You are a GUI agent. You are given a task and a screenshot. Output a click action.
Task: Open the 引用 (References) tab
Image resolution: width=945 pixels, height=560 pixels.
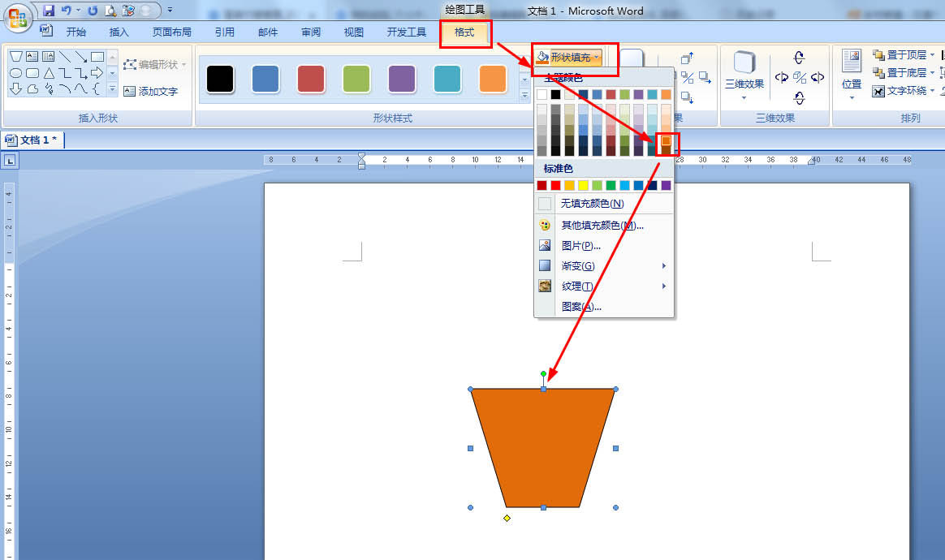(225, 32)
